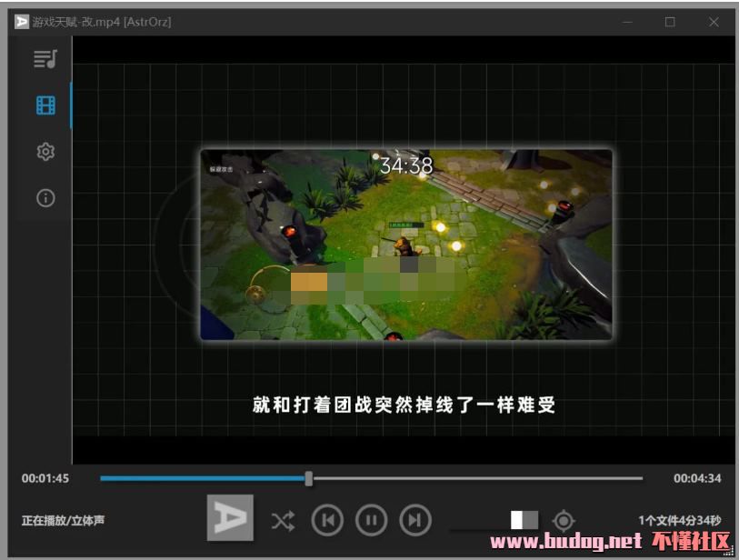Close the AstrOrz player window

coord(714,22)
